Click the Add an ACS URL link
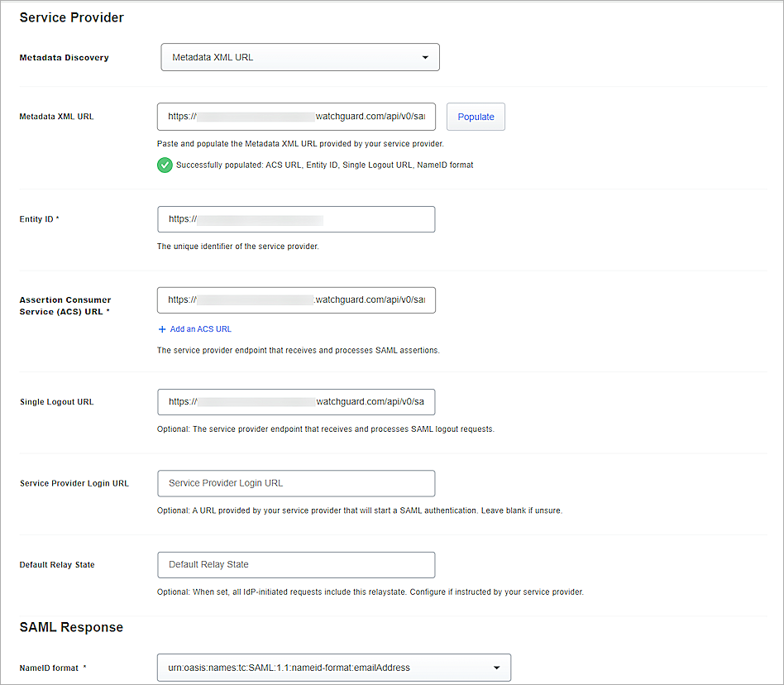 199,328
